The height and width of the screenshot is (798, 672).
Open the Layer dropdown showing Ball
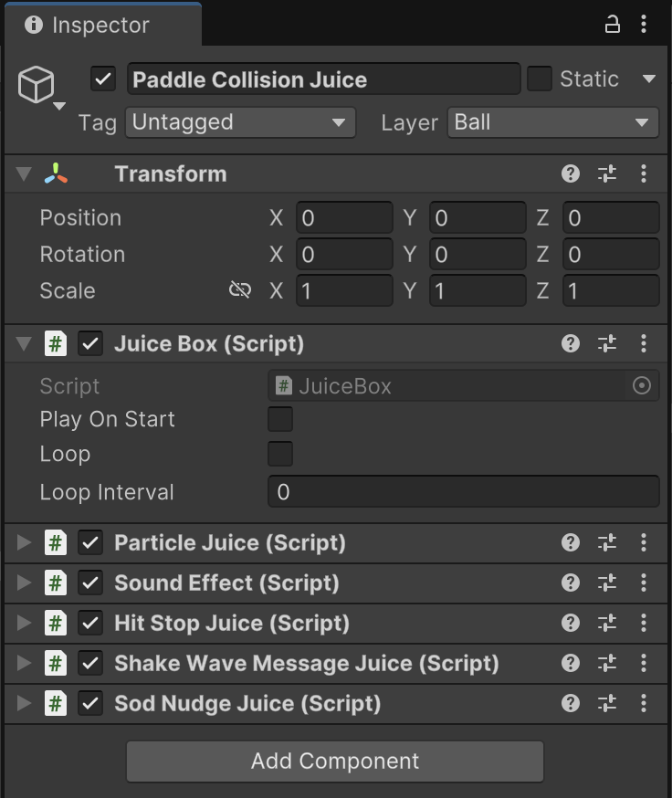point(553,122)
